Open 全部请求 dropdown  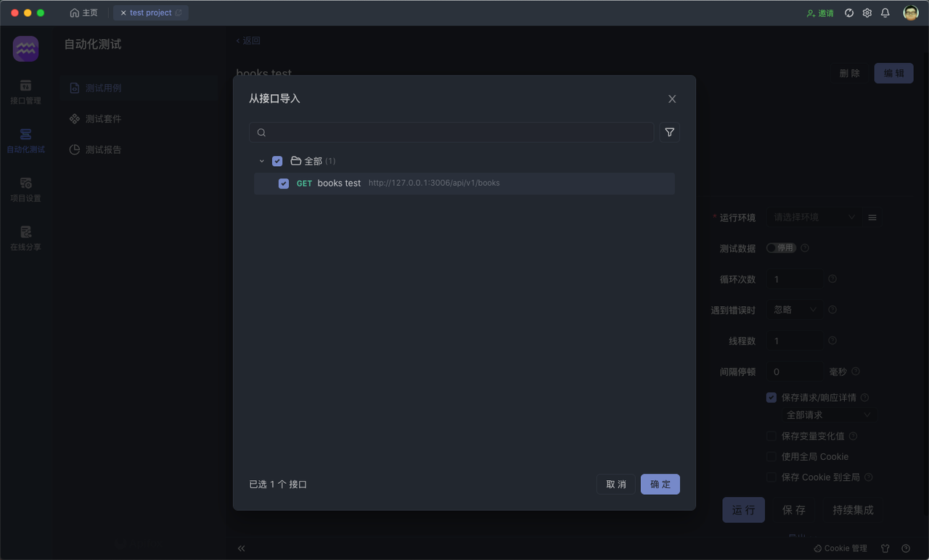(x=828, y=415)
